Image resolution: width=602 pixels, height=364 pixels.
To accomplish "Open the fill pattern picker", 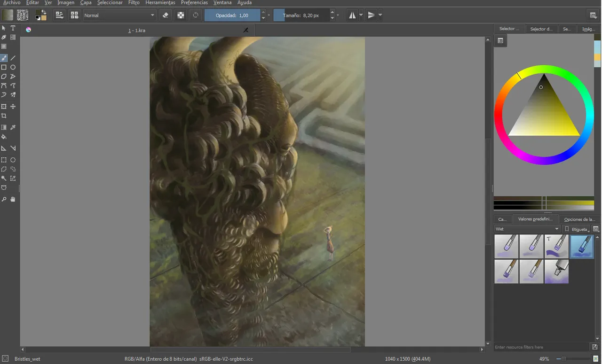I will [22, 15].
